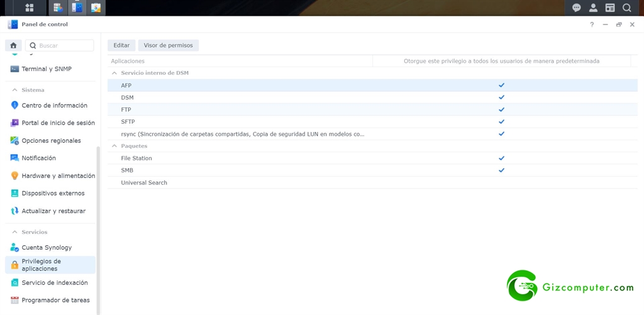
Task: Click the Dispositivos externos icon
Action: click(15, 194)
